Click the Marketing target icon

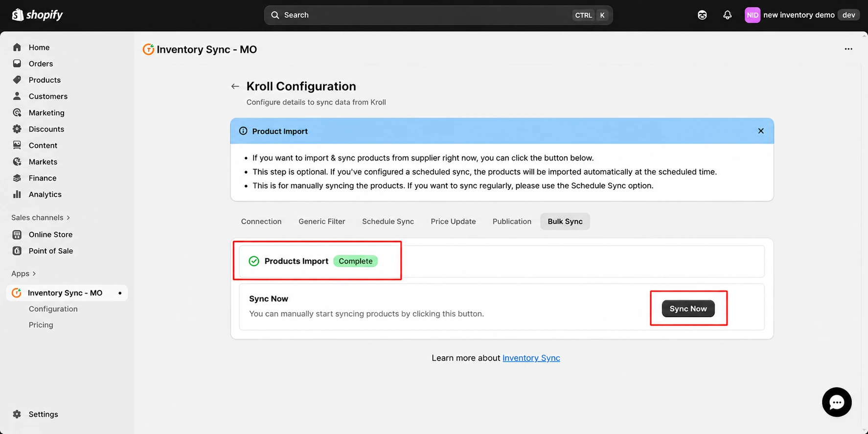pos(17,113)
